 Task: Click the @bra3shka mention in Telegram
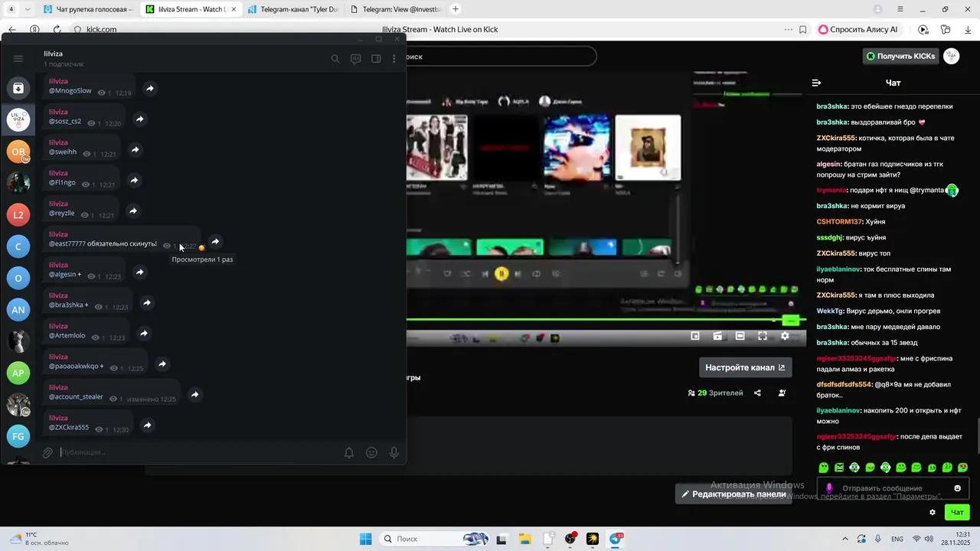pos(66,305)
